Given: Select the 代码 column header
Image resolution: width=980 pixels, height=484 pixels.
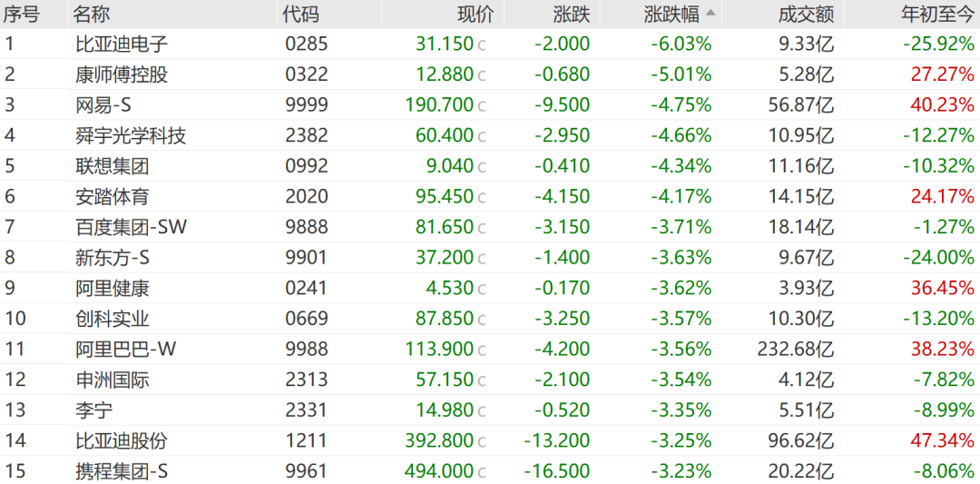Looking at the screenshot, I should (x=301, y=14).
